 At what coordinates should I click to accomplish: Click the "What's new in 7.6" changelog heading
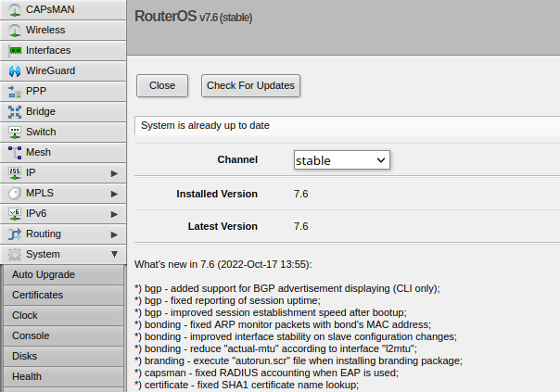coord(223,264)
